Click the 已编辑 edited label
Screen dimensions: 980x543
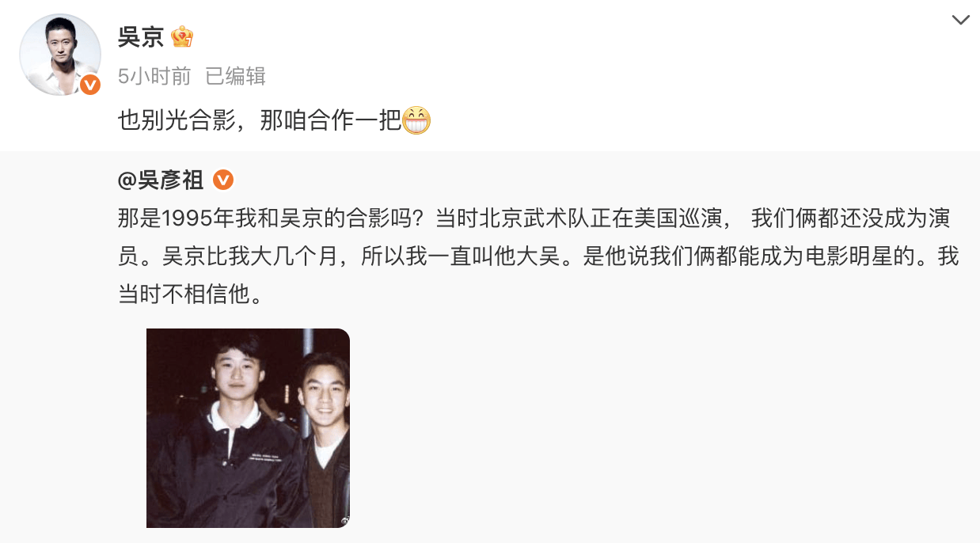(235, 76)
